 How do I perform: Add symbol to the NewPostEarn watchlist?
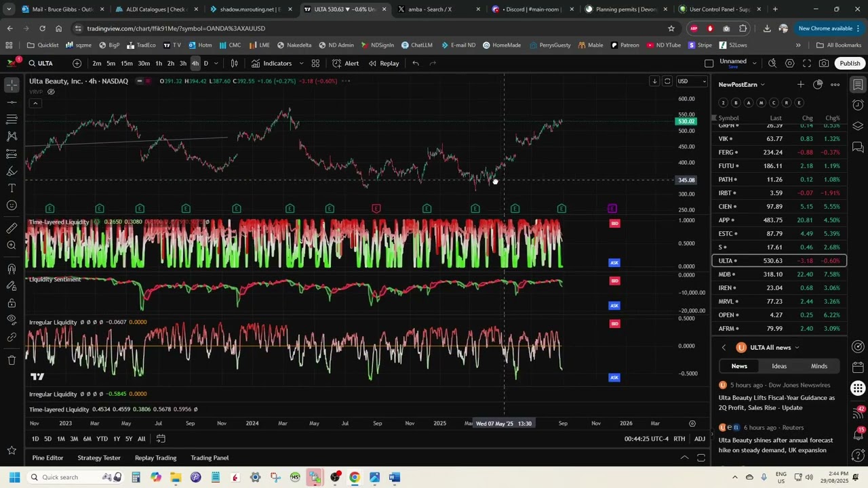[x=801, y=85]
